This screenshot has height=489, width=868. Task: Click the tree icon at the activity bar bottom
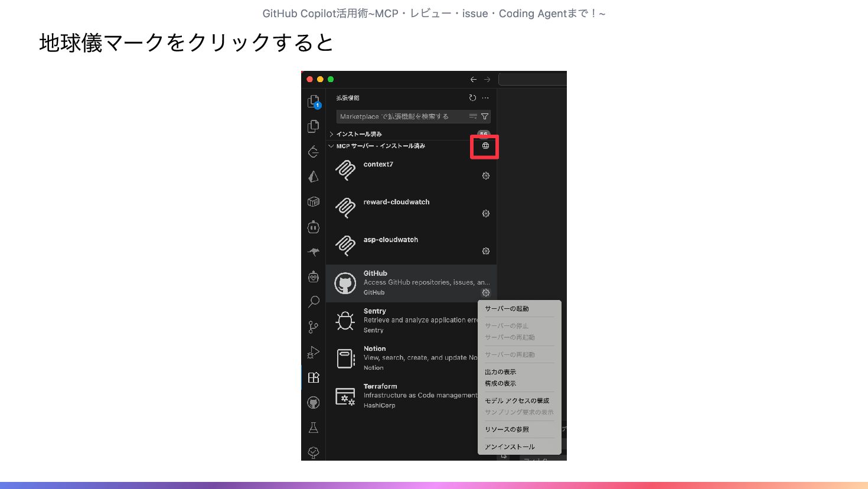coord(314,453)
